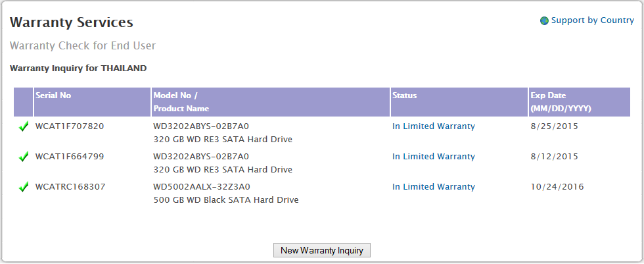644x264 pixels.
Task: Click expiration date 10/24/2016
Action: (x=557, y=187)
